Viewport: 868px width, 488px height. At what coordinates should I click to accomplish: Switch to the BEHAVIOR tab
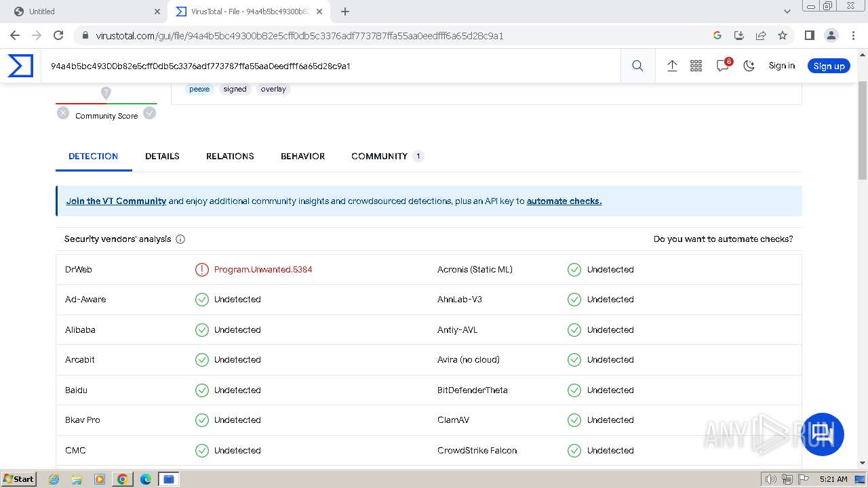coord(302,156)
